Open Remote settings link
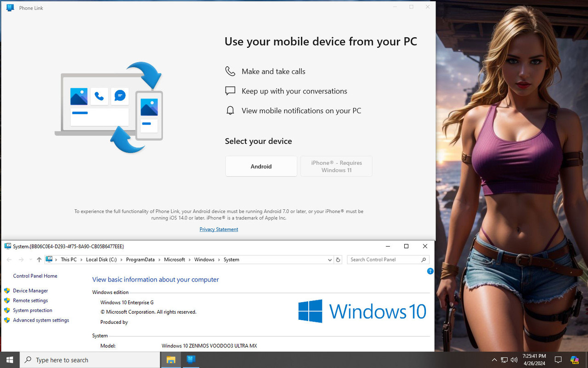The width and height of the screenshot is (588, 368). tap(30, 300)
